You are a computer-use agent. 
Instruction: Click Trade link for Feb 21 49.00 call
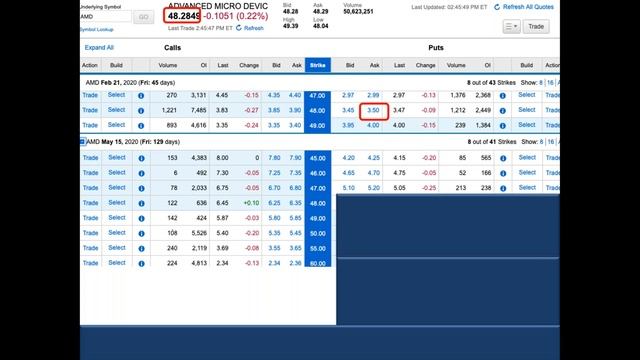(90, 125)
